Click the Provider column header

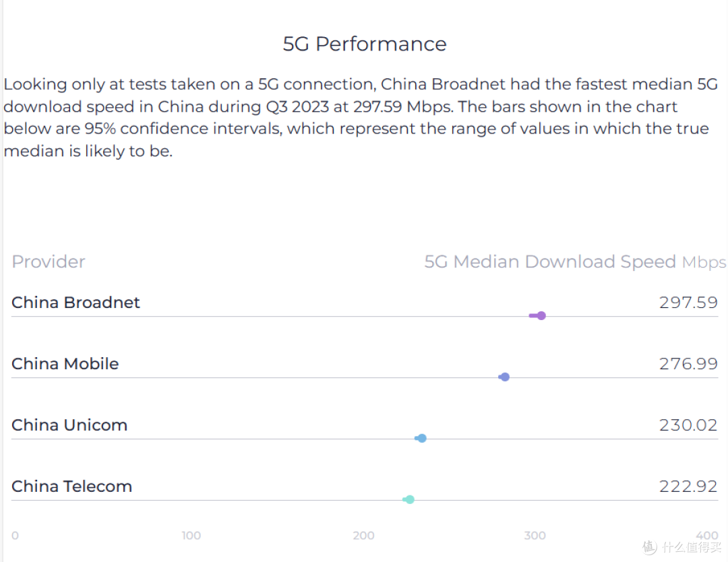[x=49, y=261]
